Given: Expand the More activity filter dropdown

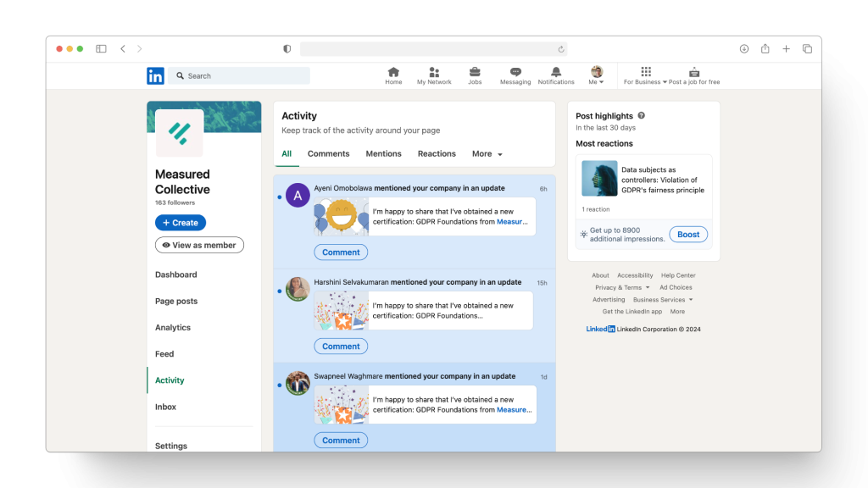Looking at the screenshot, I should [487, 154].
